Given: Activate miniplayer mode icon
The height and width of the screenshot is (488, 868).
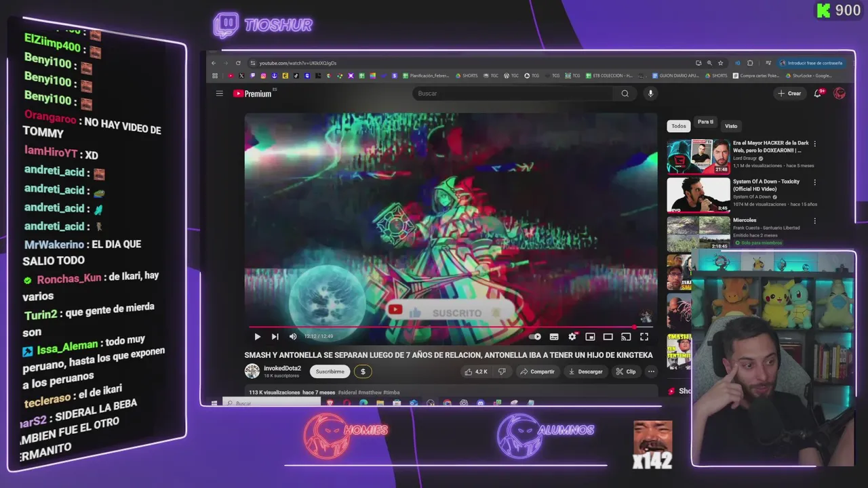Looking at the screenshot, I should [590, 337].
